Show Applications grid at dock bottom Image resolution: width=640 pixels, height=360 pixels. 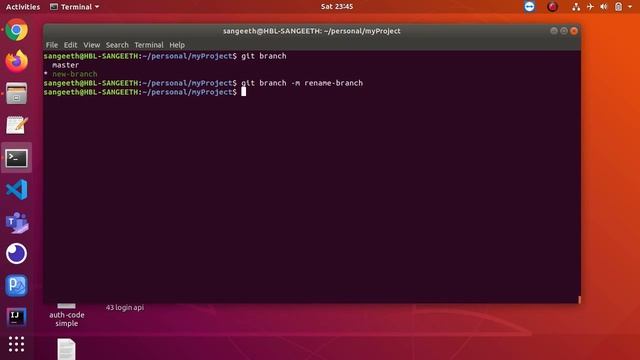tap(16, 344)
